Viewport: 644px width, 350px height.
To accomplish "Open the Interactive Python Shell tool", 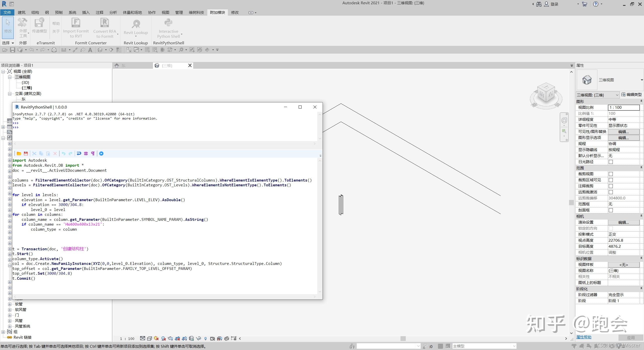I will point(168,28).
